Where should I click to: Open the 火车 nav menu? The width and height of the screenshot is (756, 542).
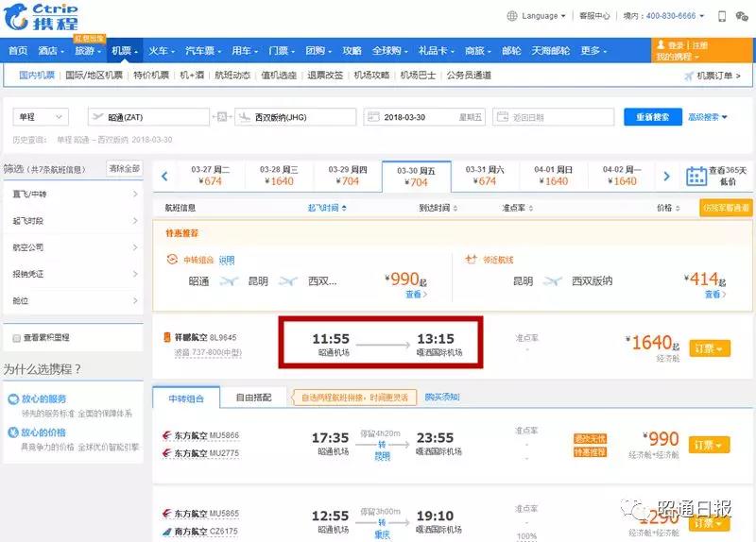click(x=162, y=51)
